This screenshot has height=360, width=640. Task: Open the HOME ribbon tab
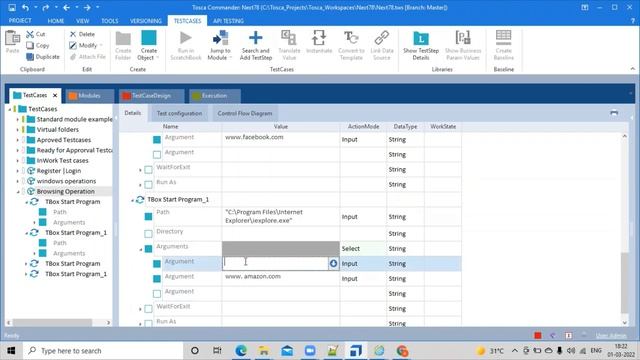click(x=56, y=20)
